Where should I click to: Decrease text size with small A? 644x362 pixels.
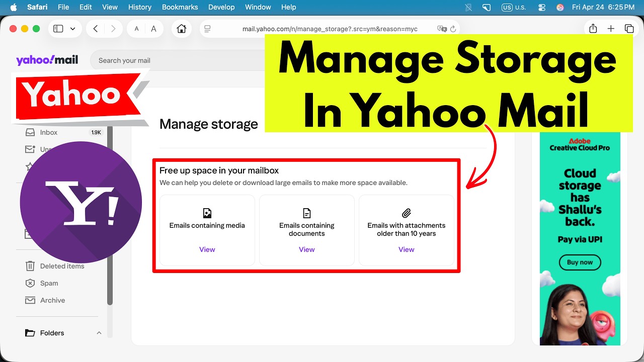pyautogui.click(x=136, y=29)
